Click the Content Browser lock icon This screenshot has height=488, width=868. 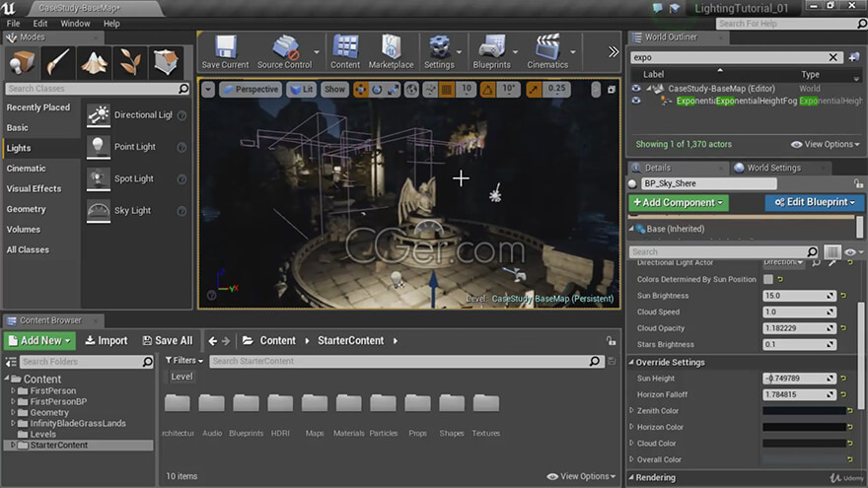pyautogui.click(x=612, y=341)
